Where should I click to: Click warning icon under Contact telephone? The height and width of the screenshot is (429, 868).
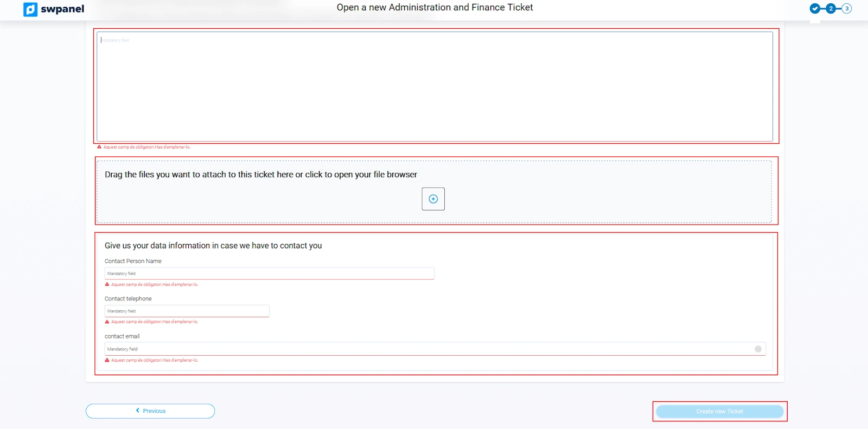107,322
